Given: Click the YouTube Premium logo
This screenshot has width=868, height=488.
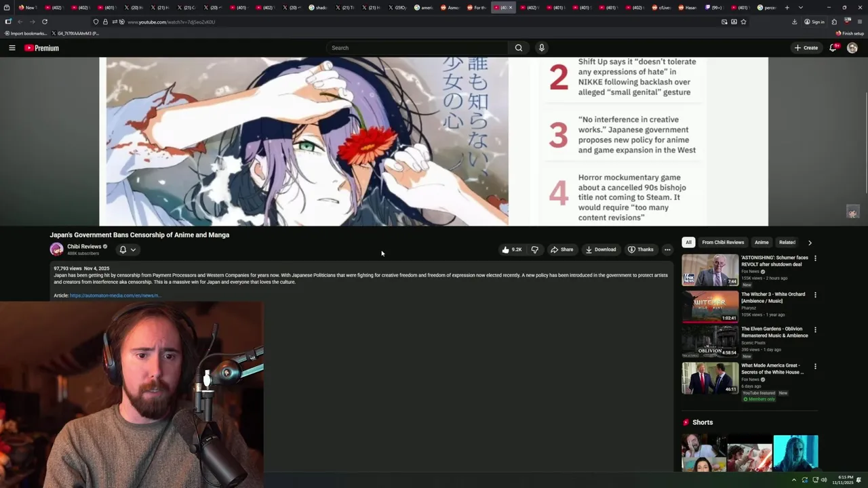Looking at the screenshot, I should click(41, 48).
